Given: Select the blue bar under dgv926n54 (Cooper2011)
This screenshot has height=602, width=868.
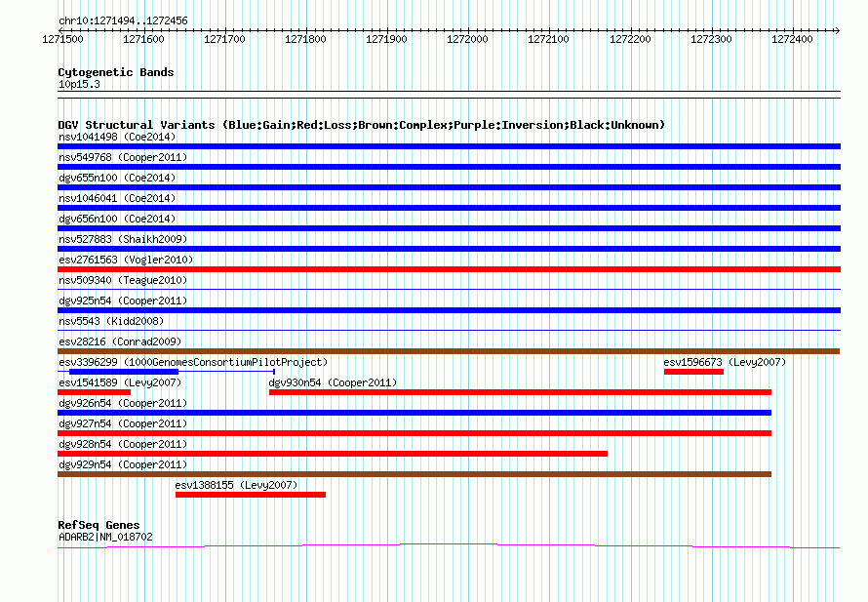Looking at the screenshot, I should click(x=414, y=413).
